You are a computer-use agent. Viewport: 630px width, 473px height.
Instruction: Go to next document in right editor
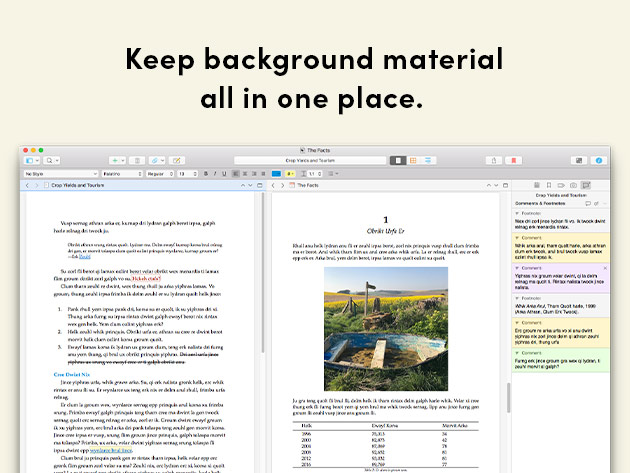pos(496,185)
